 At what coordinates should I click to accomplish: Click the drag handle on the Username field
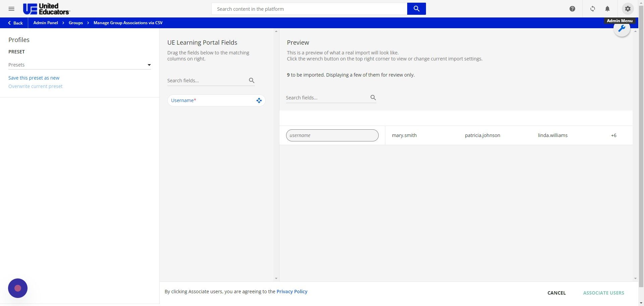[259, 100]
